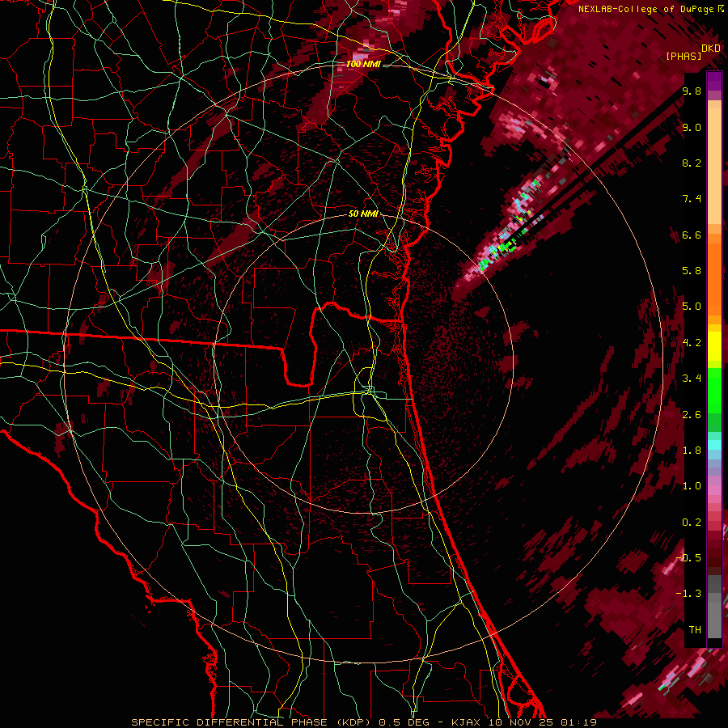Screen dimensions: 728x728
Task: Click the bright yellow band of color bar
Action: (714, 346)
